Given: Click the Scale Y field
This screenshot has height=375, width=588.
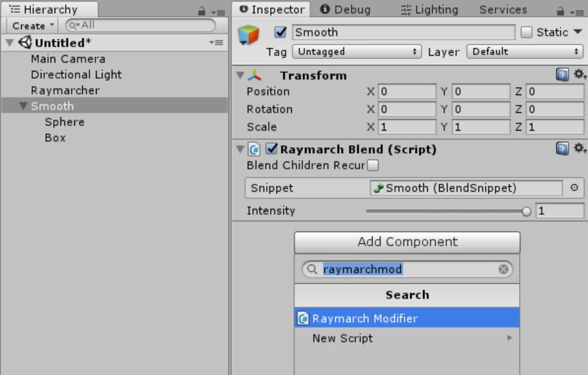Looking at the screenshot, I should click(x=481, y=127).
